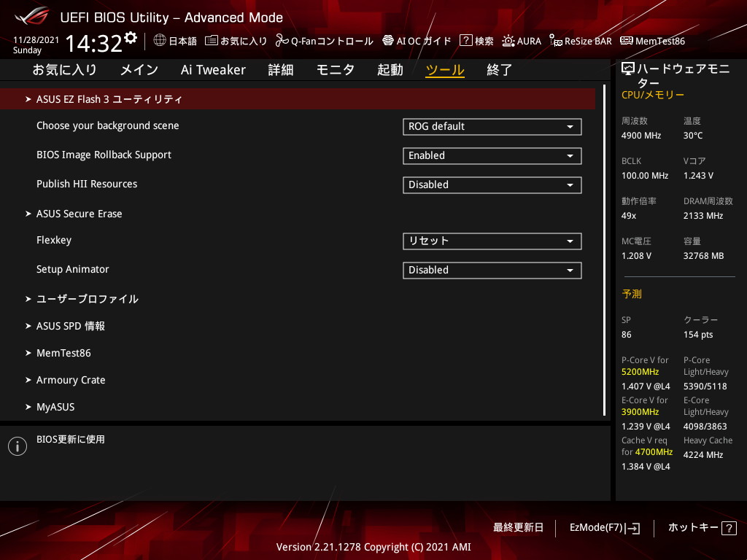
Task: Switch to メイン main tab
Action: 139,70
